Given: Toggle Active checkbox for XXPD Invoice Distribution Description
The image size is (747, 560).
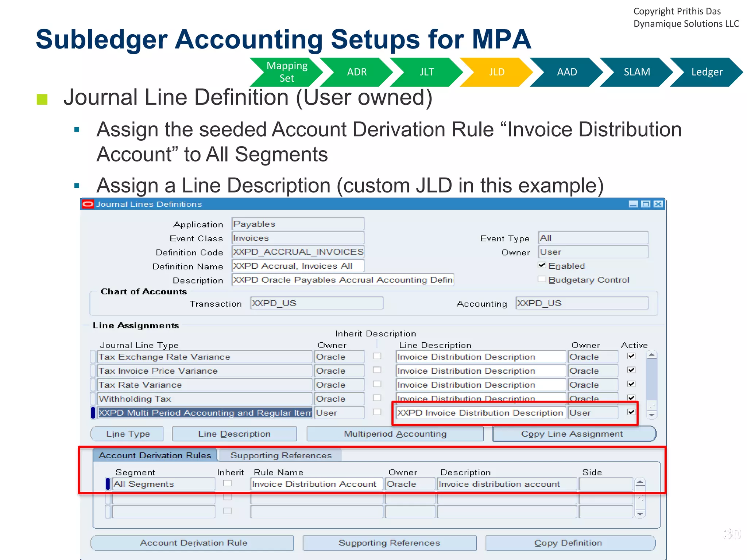Looking at the screenshot, I should (x=631, y=412).
